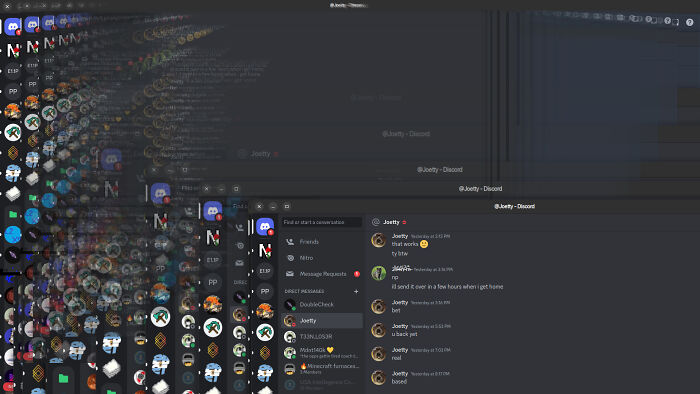
Task: Open the Minecraft furnaces group DM
Action: 322,369
